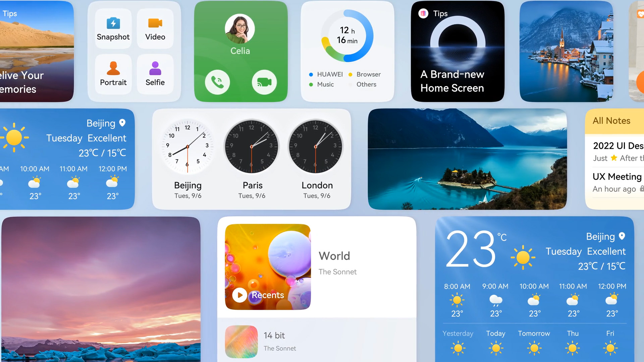Select Selfie camera mode
This screenshot has width=644, height=362.
click(155, 72)
